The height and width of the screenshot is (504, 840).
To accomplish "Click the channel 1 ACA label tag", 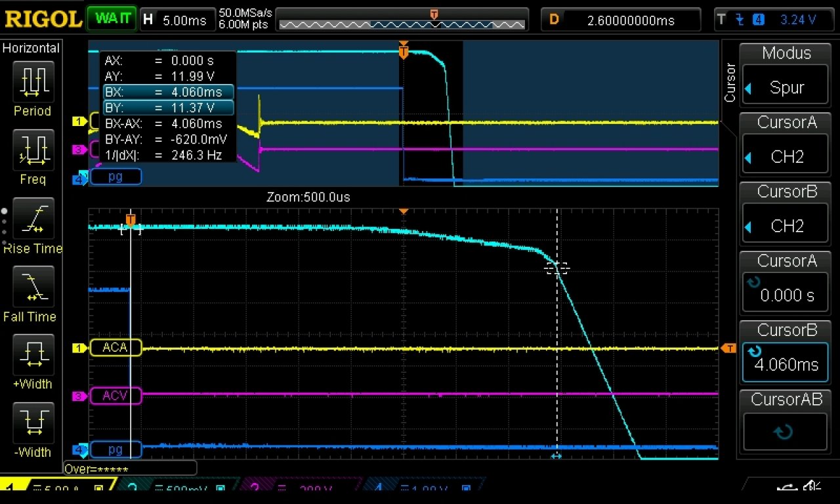I will pyautogui.click(x=115, y=347).
